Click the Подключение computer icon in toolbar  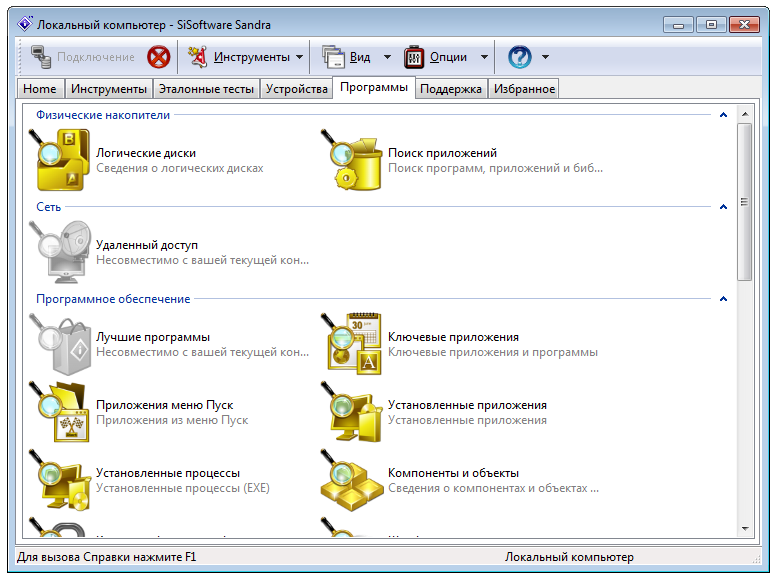(41, 57)
